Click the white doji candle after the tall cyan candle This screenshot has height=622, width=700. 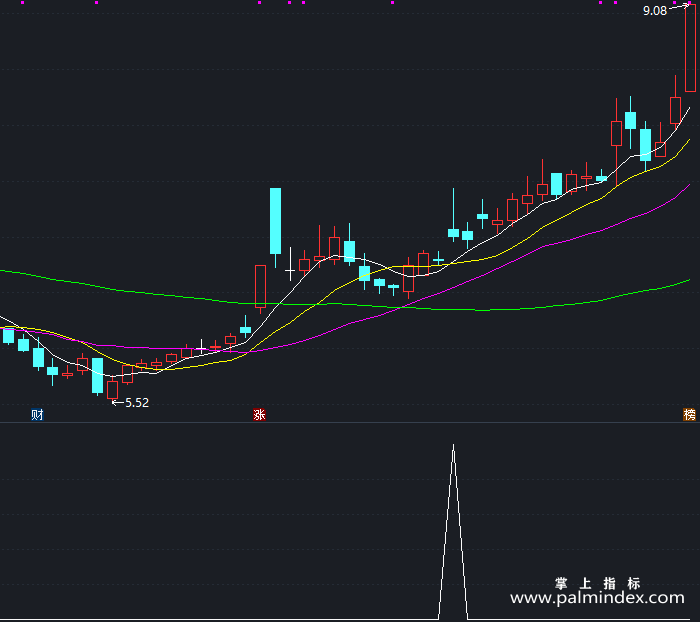click(290, 270)
